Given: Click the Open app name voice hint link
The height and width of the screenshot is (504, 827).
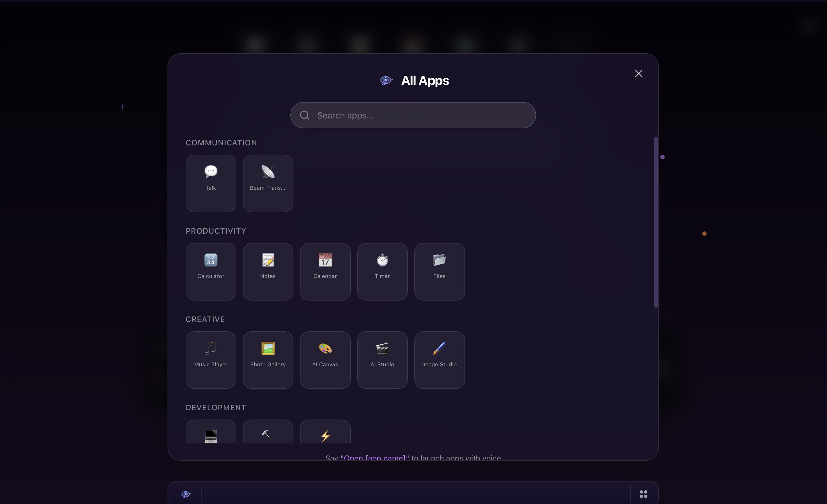Looking at the screenshot, I should tap(375, 458).
